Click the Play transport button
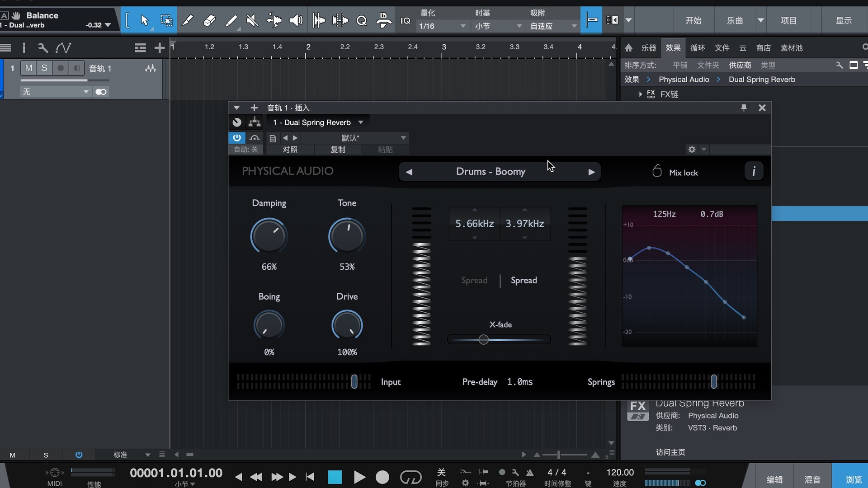The image size is (868, 488). [359, 477]
